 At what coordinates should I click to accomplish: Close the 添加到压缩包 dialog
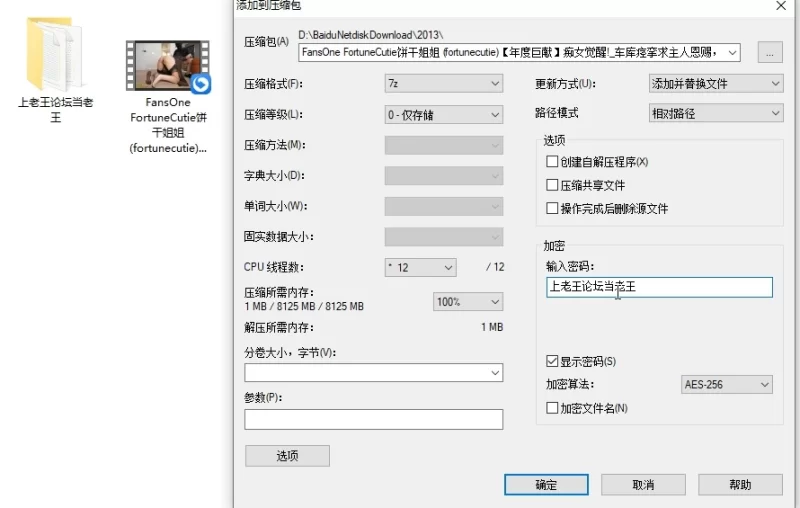coord(781,6)
